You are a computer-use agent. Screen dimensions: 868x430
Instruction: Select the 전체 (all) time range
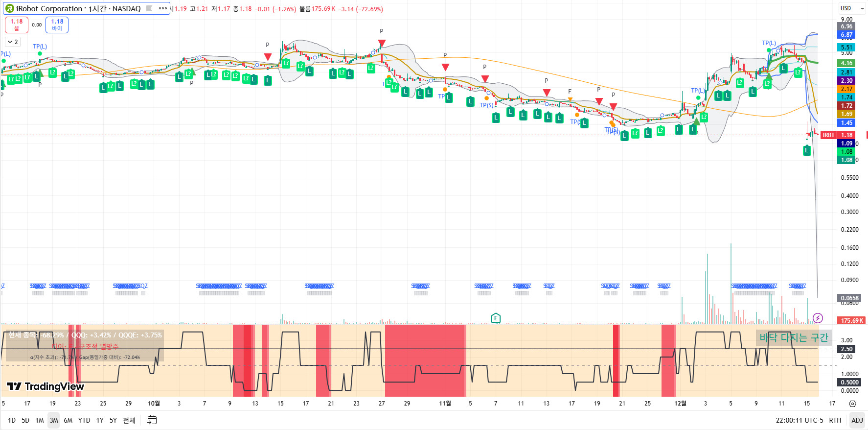[129, 420]
